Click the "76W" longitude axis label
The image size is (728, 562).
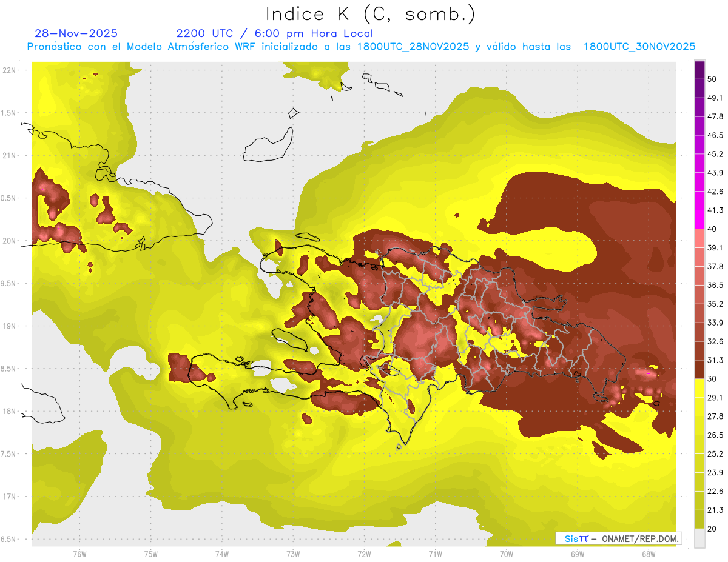[x=79, y=554]
